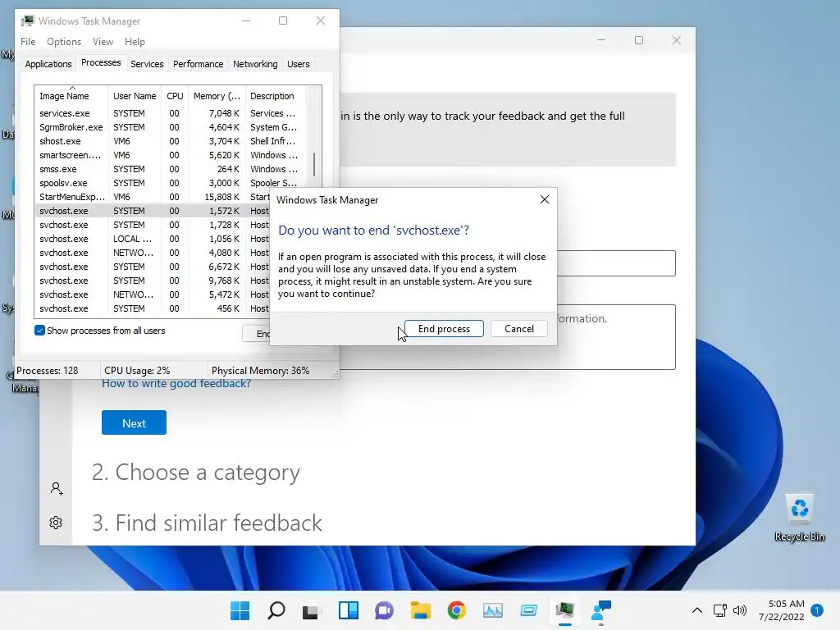Open volume tray icon
Viewport: 840px width, 630px height.
click(x=740, y=610)
